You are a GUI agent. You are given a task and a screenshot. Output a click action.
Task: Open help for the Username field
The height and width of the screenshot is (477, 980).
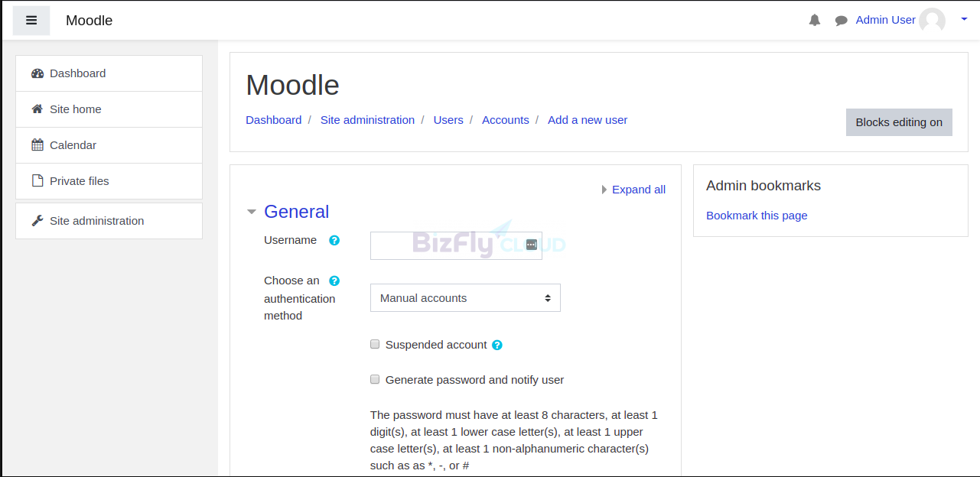(334, 240)
